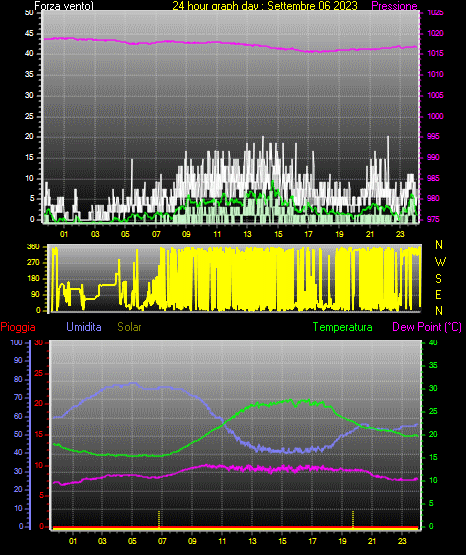Click the 90 value on blue humidity axis
466x555 pixels.
18,360
